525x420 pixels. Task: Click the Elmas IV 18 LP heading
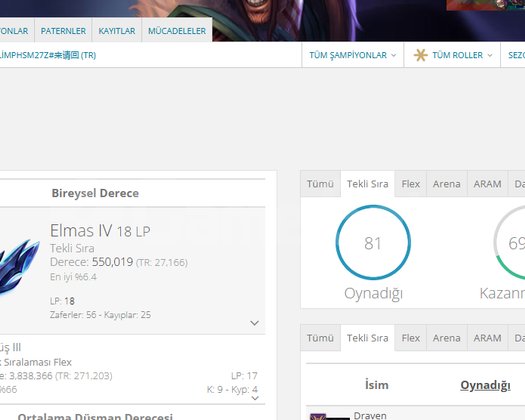[x=100, y=231]
